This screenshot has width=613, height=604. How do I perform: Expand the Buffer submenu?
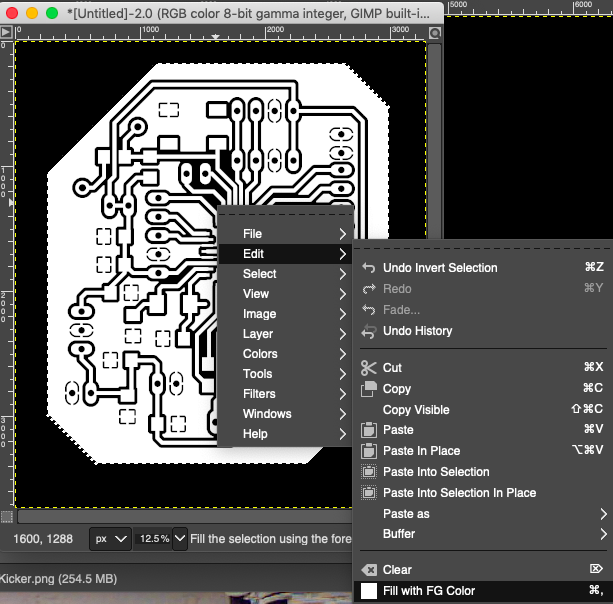(480, 534)
